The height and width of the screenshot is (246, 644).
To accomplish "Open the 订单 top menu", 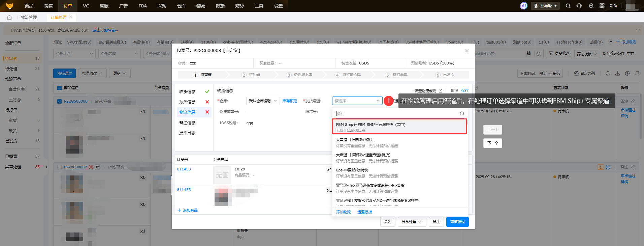I will point(68,6).
